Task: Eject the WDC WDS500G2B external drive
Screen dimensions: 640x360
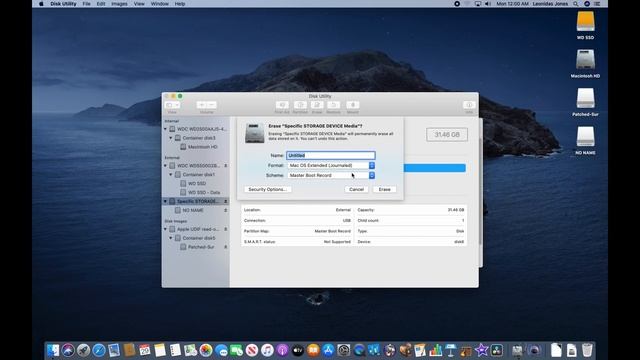Action: pyautogui.click(x=226, y=166)
